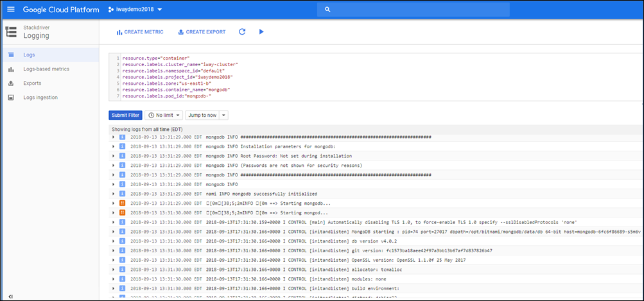The image size is (644, 301).
Task: Open the hamburger navigation menu
Action: tap(11, 10)
